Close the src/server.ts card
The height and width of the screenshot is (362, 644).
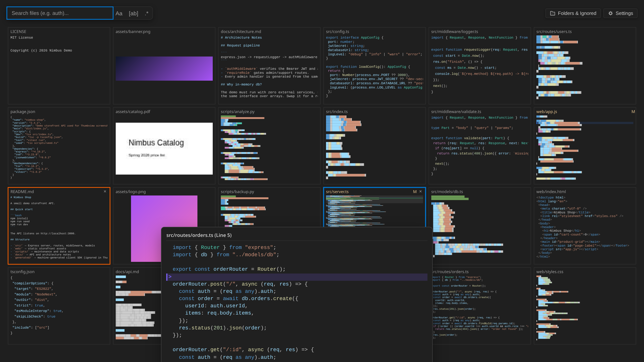pos(420,191)
